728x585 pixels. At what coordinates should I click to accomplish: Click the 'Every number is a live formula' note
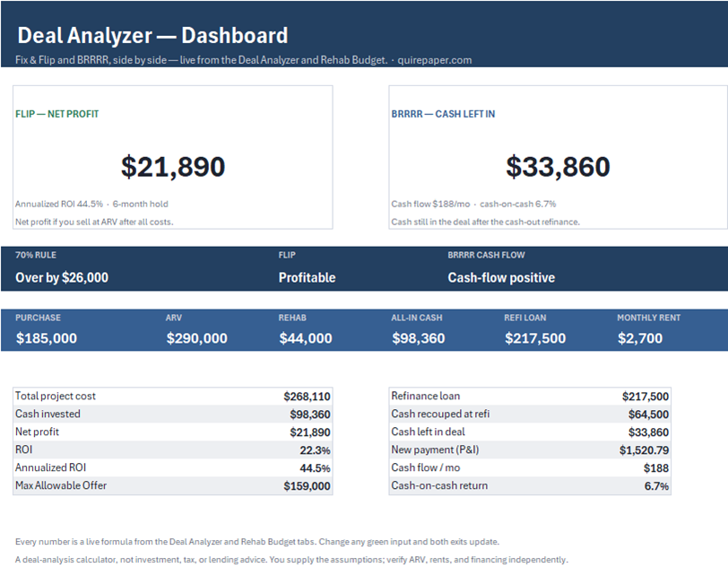pyautogui.click(x=257, y=542)
